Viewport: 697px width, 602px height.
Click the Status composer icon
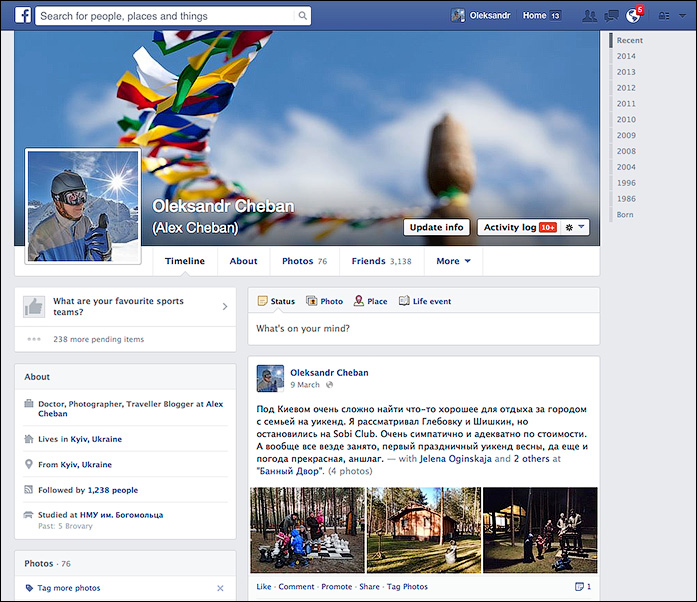pos(262,301)
